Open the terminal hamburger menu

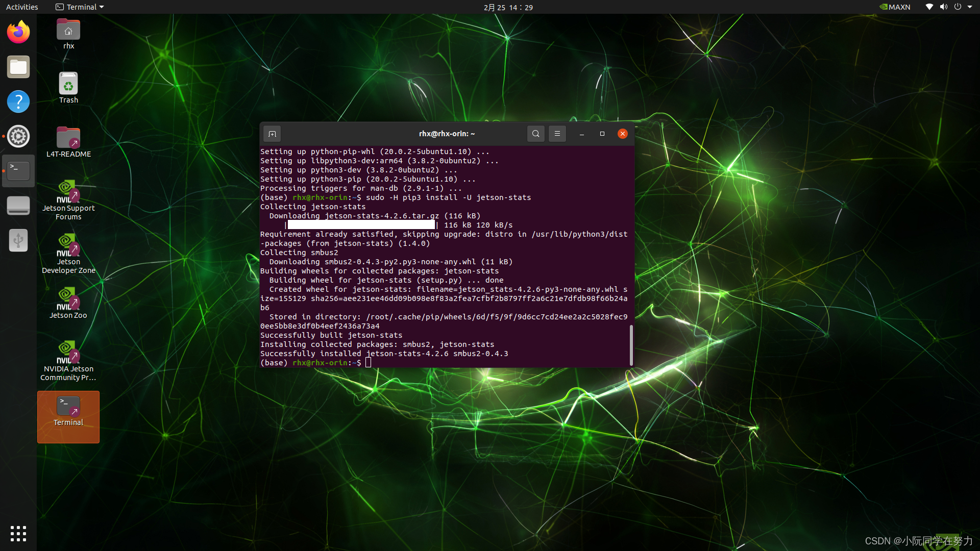[x=557, y=134]
